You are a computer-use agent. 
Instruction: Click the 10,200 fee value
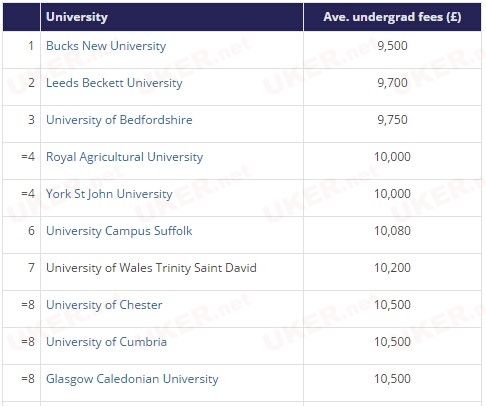pos(392,268)
